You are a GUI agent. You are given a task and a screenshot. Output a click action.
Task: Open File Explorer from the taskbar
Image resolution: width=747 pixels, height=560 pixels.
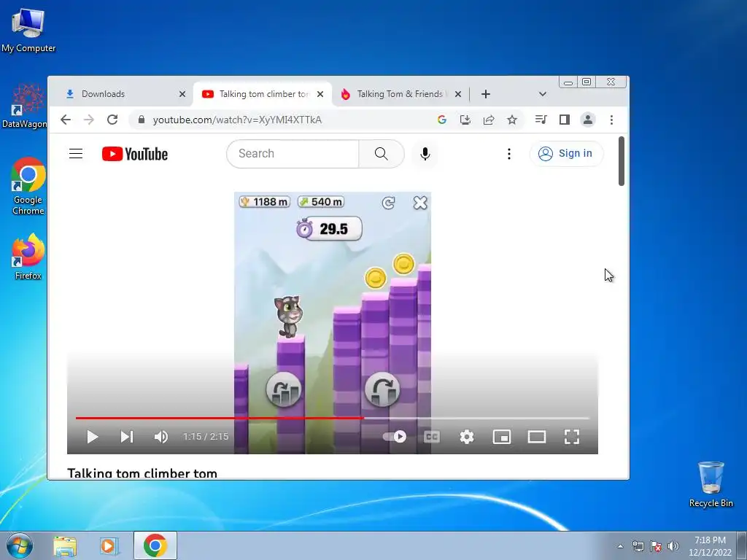pos(65,545)
